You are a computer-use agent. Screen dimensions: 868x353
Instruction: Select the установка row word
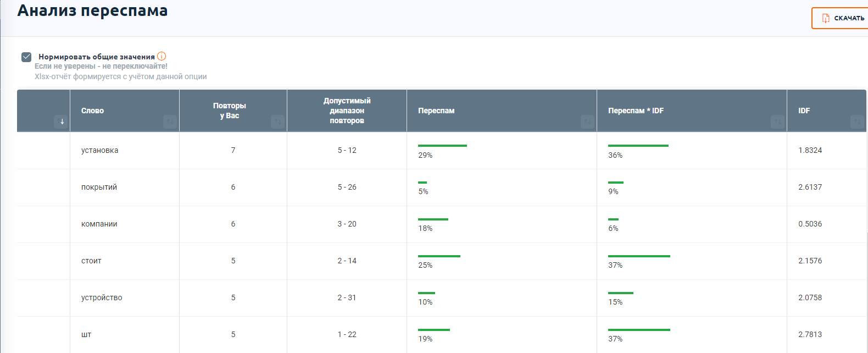pos(99,150)
